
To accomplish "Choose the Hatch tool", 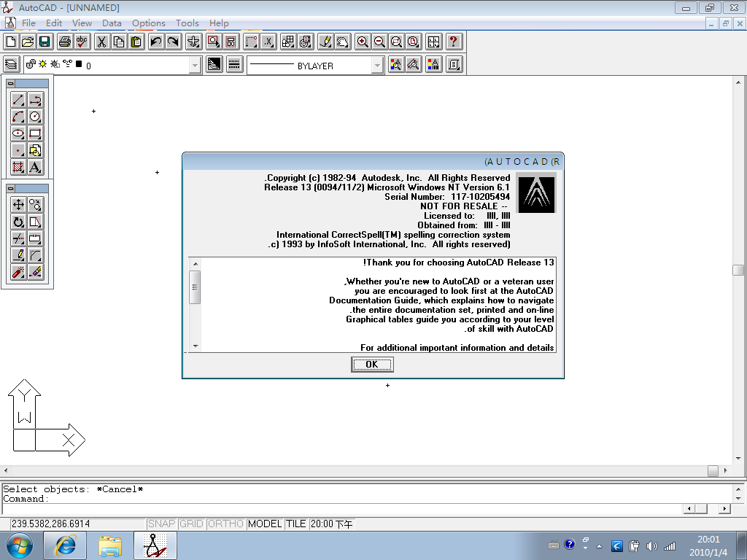I will (18, 167).
